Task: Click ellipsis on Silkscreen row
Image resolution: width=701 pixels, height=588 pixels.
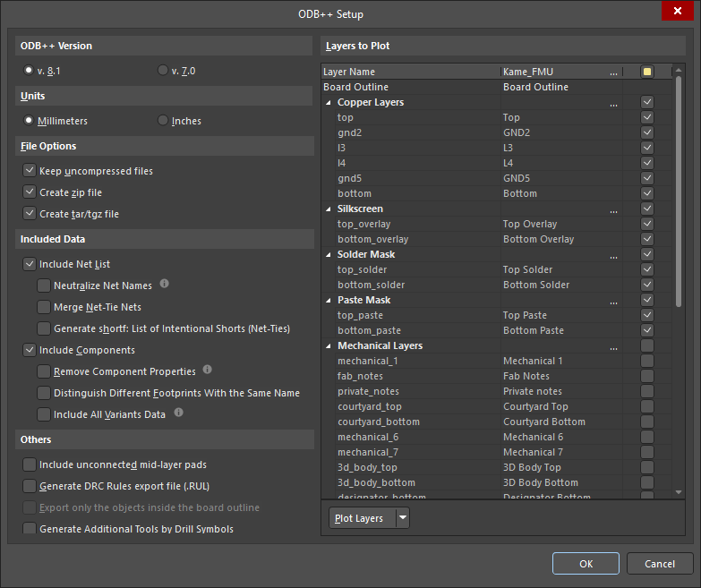Action: 613,210
